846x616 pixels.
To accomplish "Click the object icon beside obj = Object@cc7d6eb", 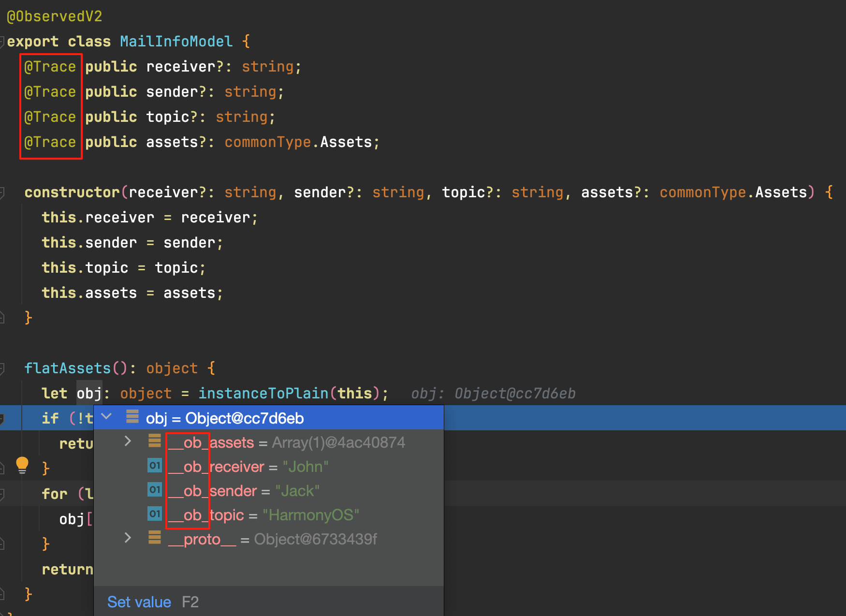I will coord(132,417).
